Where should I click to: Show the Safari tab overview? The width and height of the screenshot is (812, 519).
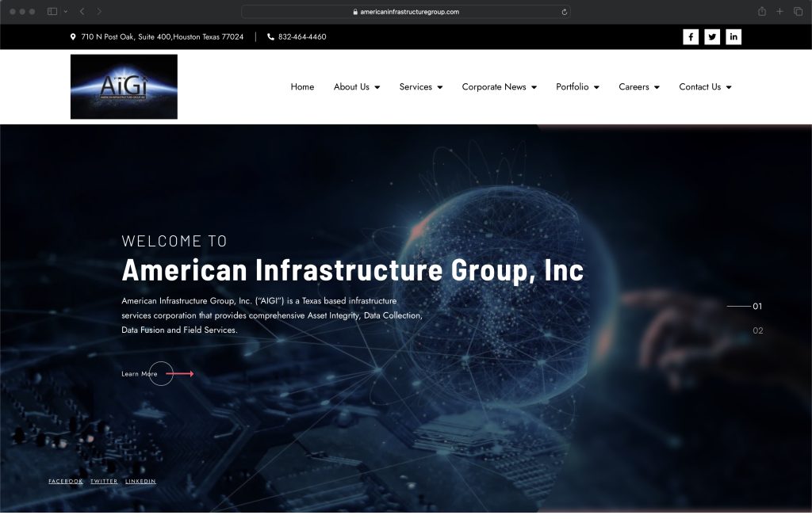(x=798, y=11)
